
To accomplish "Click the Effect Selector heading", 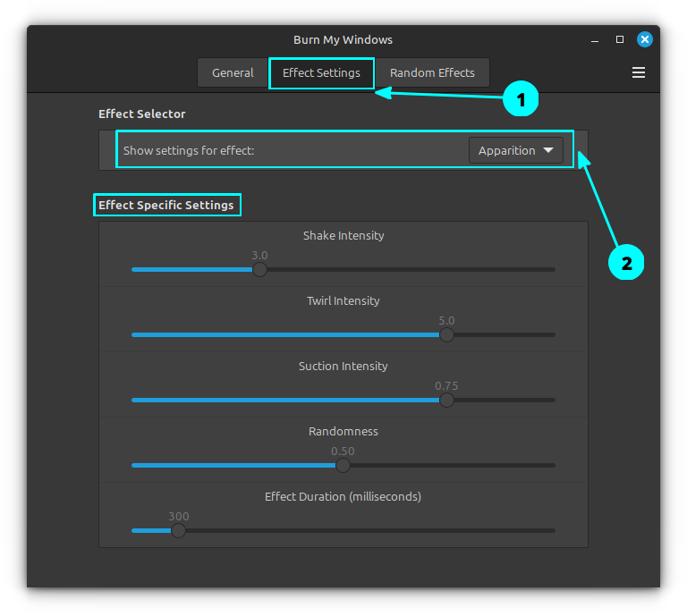I will (142, 114).
